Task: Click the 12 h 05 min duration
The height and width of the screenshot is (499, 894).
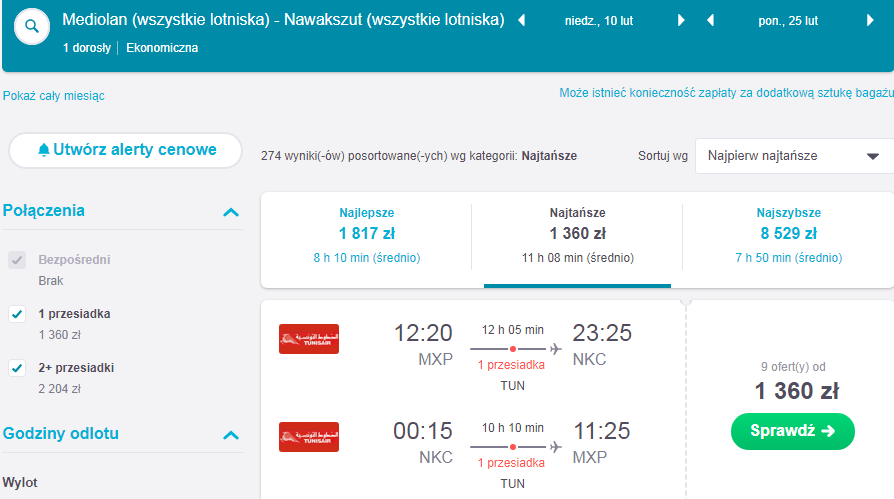Action: 513,330
